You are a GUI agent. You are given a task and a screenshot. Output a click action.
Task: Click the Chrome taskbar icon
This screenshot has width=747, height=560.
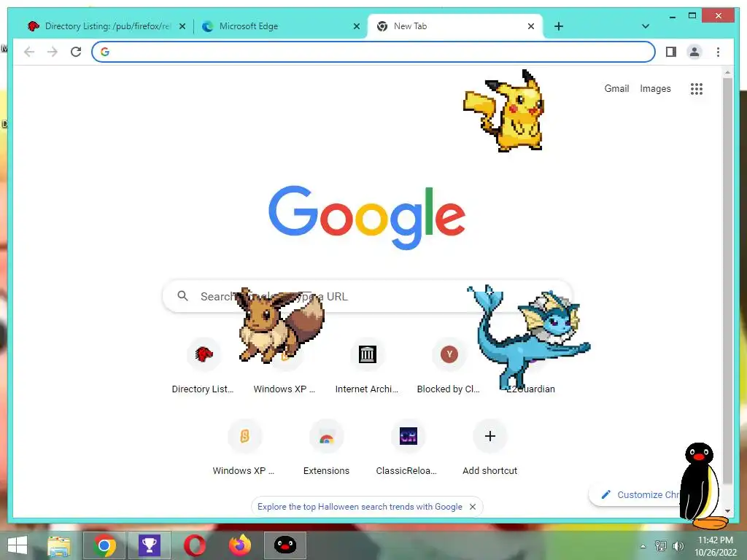(x=104, y=545)
